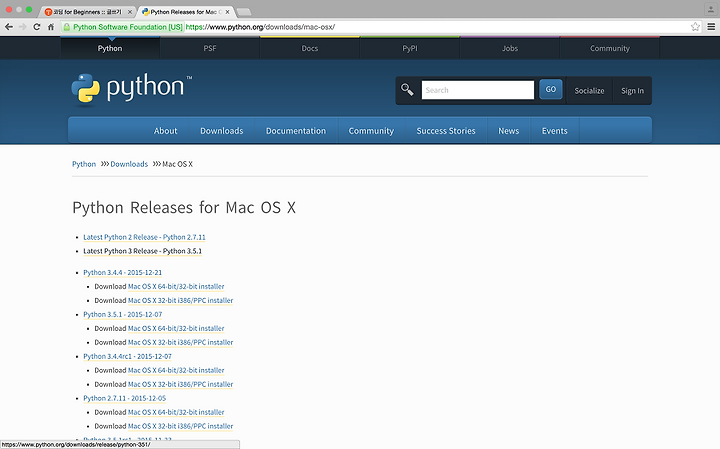Download Python 3.4.4rc1 32-bit i386/PPC installer

pos(180,384)
